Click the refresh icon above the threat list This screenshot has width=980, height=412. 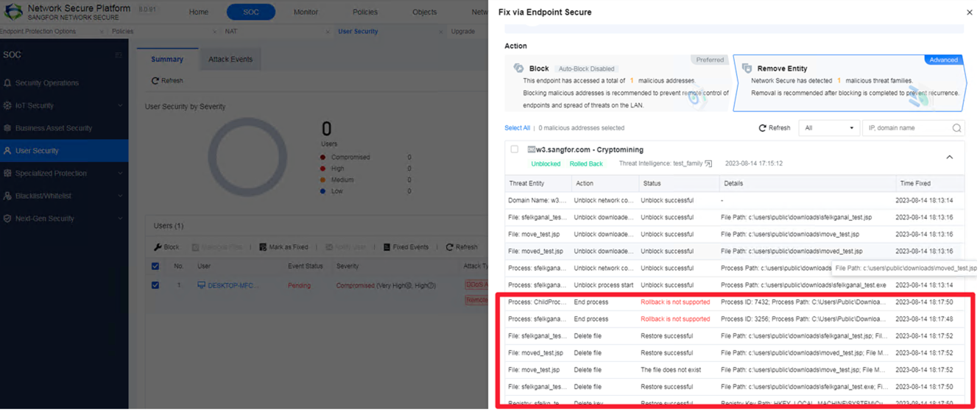[762, 128]
